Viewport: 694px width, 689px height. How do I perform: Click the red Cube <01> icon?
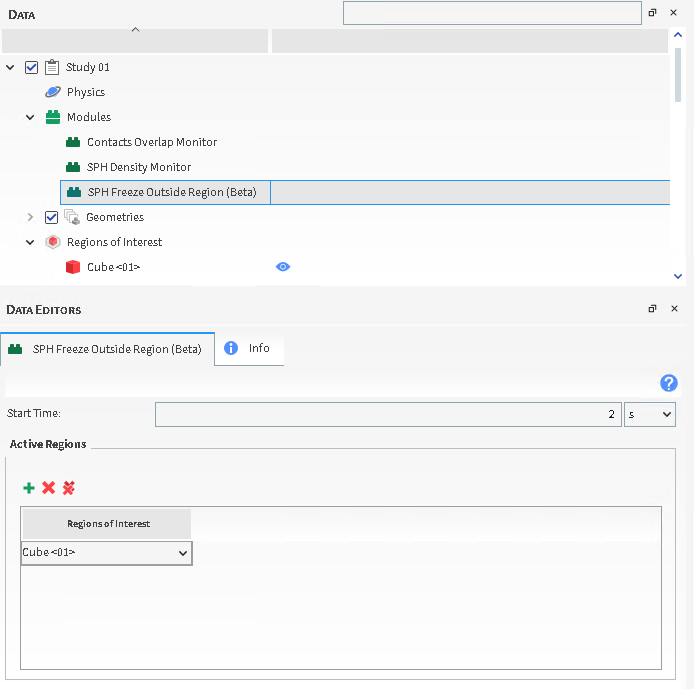[x=73, y=267]
